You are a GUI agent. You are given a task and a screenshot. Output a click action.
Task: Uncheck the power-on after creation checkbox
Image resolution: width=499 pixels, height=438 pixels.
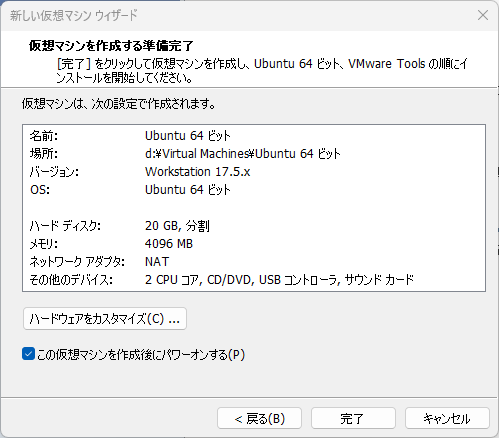point(28,354)
